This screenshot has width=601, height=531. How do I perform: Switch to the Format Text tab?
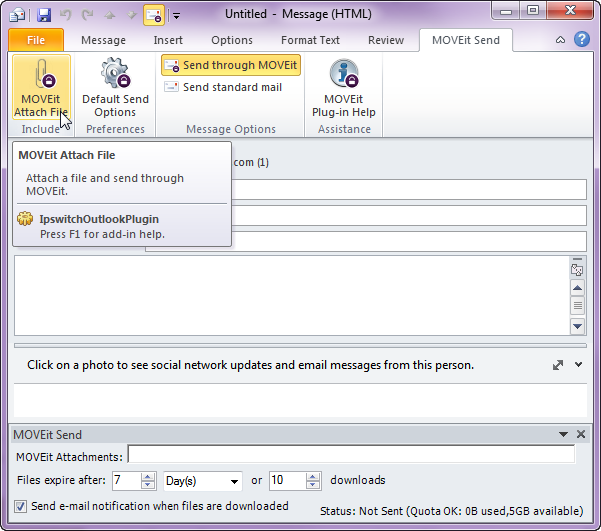click(x=310, y=40)
